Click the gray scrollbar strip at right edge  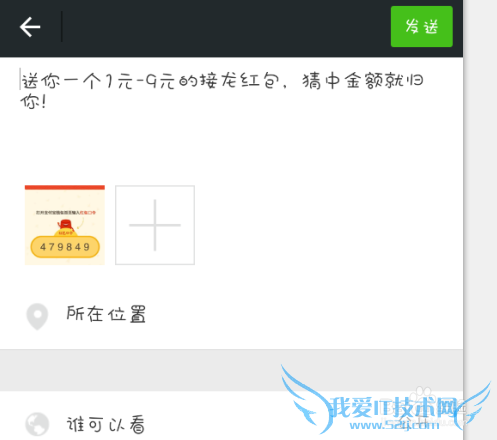tap(480, 220)
